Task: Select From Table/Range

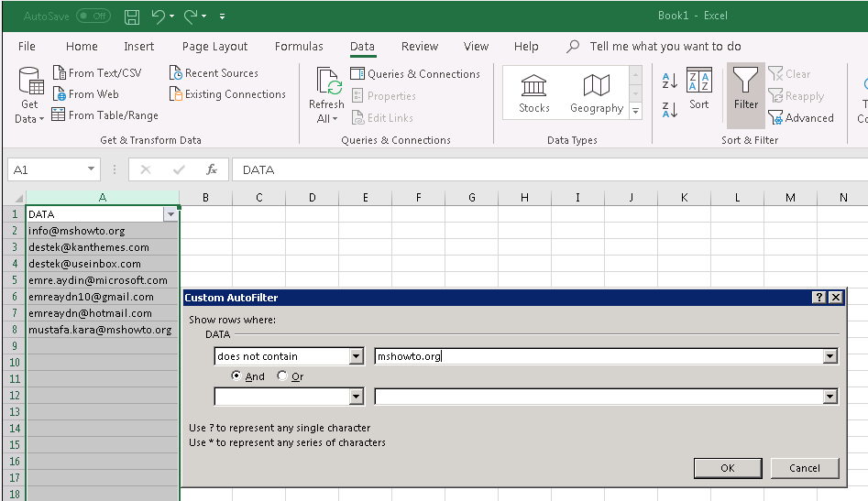Action: pyautogui.click(x=104, y=115)
